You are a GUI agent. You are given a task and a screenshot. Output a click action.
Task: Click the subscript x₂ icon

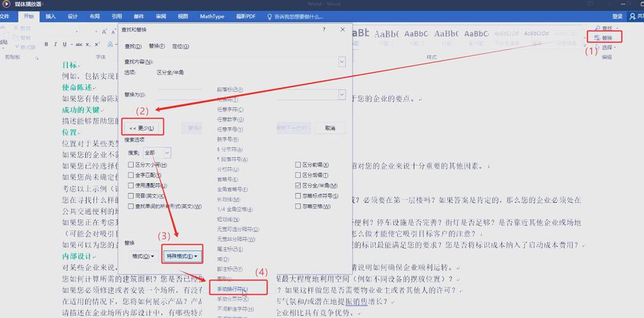[x=88, y=45]
